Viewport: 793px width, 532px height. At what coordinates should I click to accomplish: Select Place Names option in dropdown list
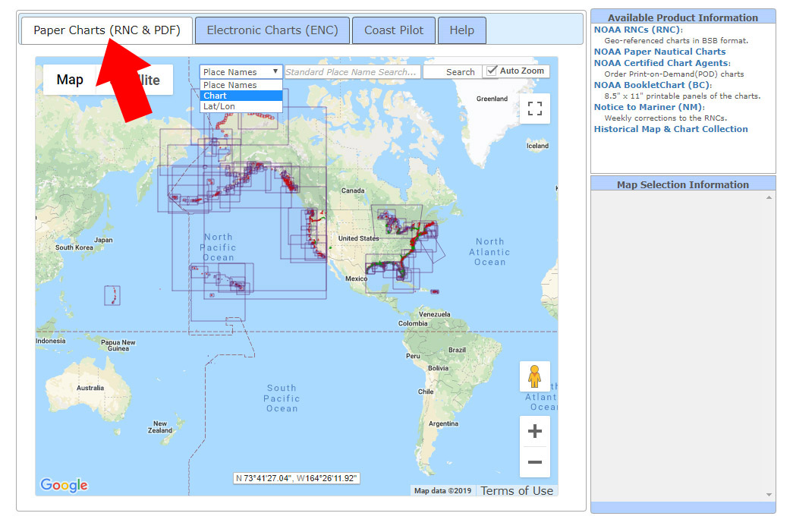(241, 85)
